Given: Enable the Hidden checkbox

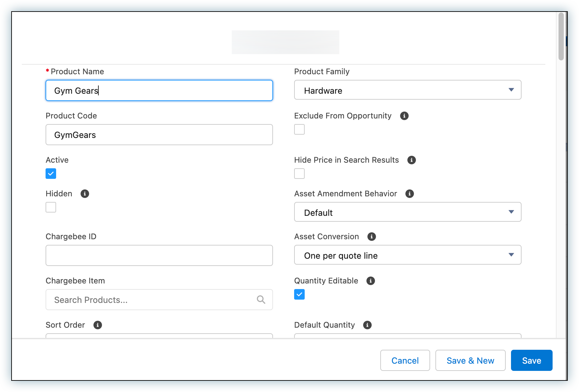Looking at the screenshot, I should click(51, 207).
